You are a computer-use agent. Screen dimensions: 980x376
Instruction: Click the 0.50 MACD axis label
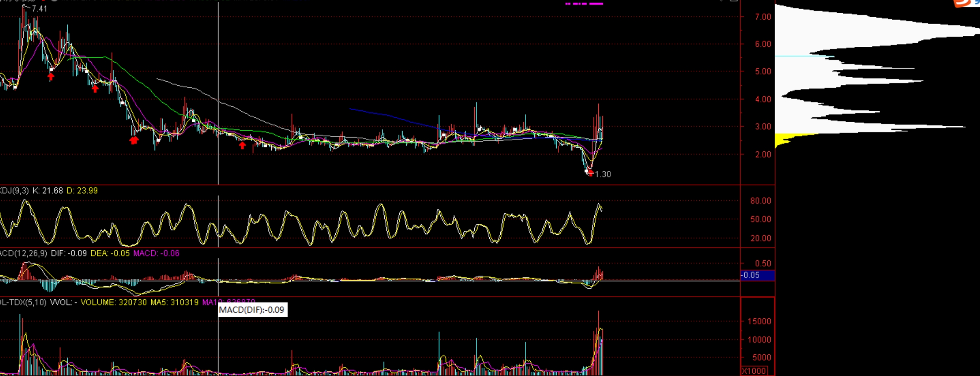(763, 263)
